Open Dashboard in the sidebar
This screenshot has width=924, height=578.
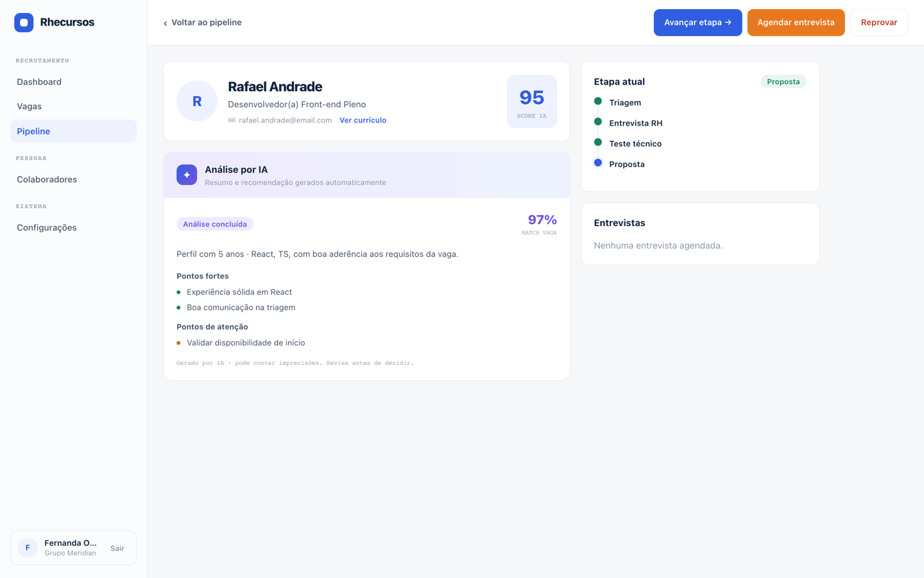[73, 82]
